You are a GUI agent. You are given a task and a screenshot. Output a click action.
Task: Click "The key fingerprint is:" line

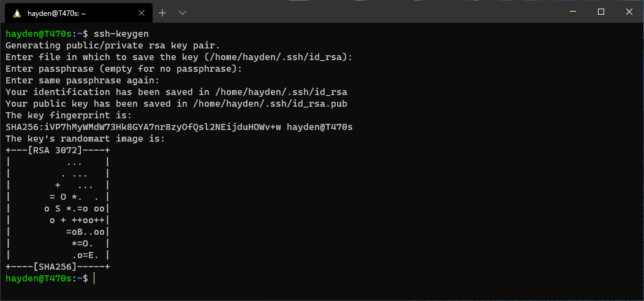coord(69,115)
